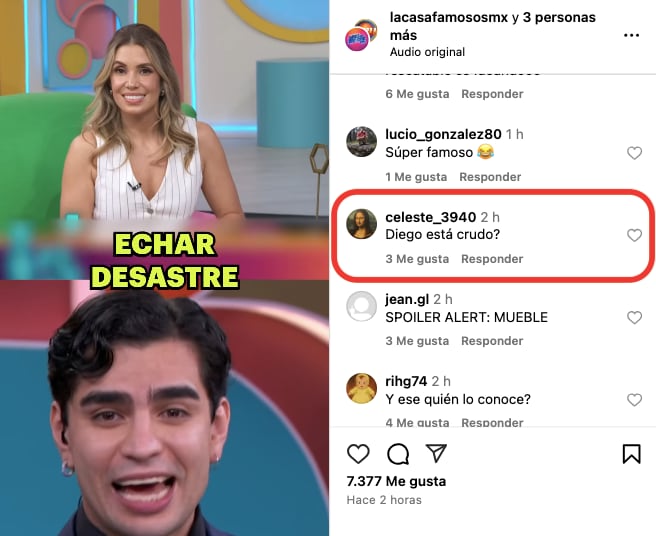Click the ECHAR DESASTRE video
Viewport: 656px width, 536px height.
pyautogui.click(x=164, y=268)
